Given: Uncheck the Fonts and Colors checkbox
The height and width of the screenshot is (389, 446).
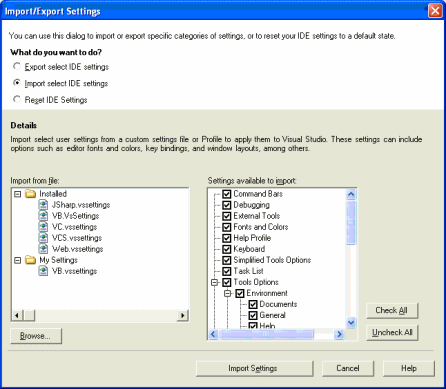Looking at the screenshot, I should pyautogui.click(x=227, y=227).
